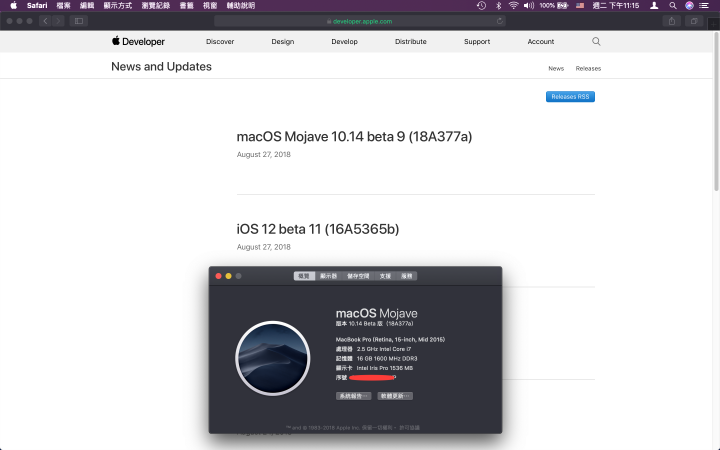Select the 概覽 (Overview) tab in About This Mac
The image size is (720, 450).
[304, 276]
